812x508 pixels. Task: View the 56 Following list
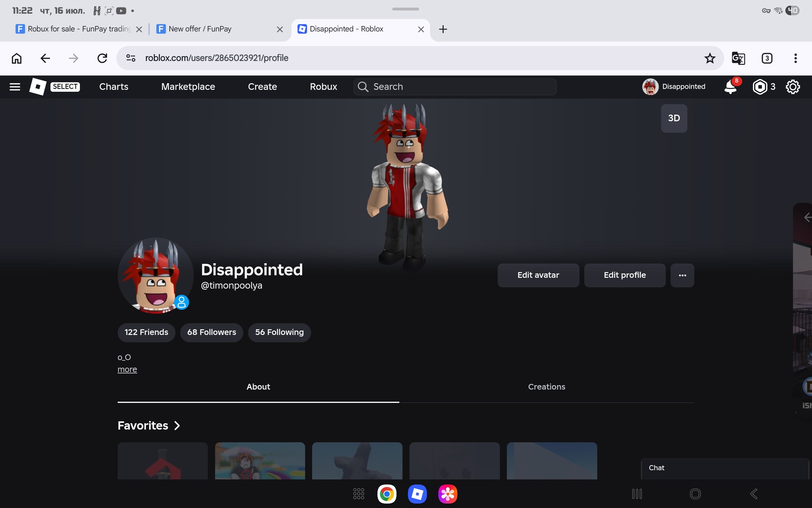(x=279, y=332)
